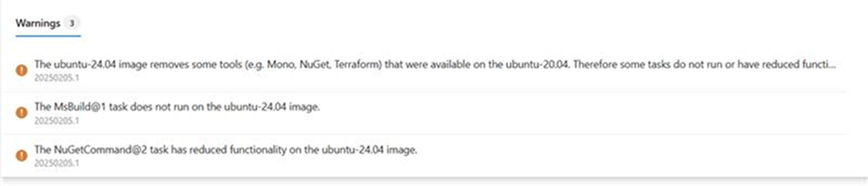Image resolution: width=868 pixels, height=186 pixels.
Task: Click build number 20250205.1 under the NuGetCommand@2 warning
Action: coord(57,163)
